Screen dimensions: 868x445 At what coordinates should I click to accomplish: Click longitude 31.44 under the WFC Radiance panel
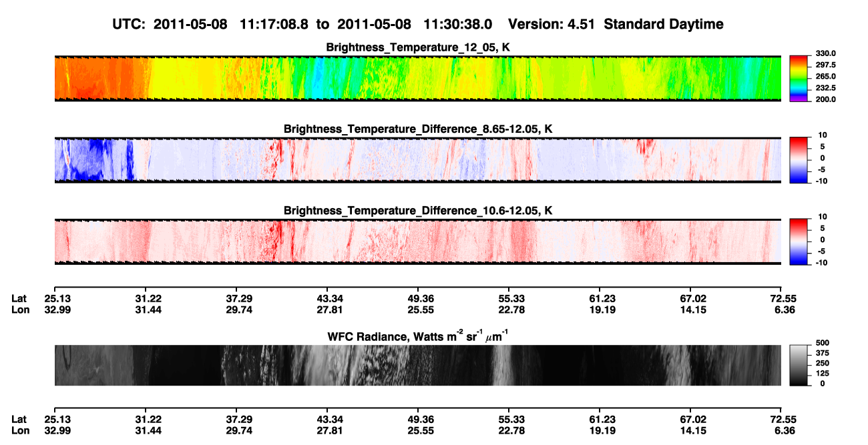pos(146,431)
